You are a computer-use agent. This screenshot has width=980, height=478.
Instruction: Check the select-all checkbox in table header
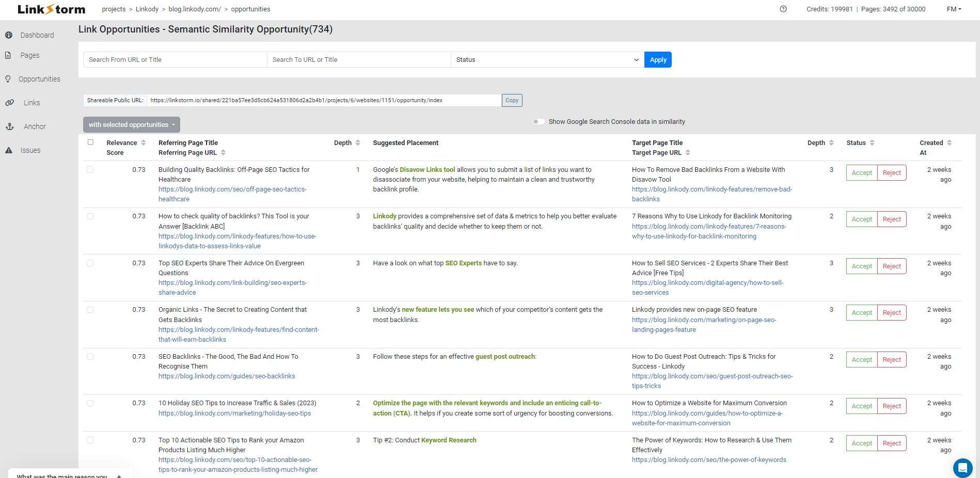(x=90, y=142)
